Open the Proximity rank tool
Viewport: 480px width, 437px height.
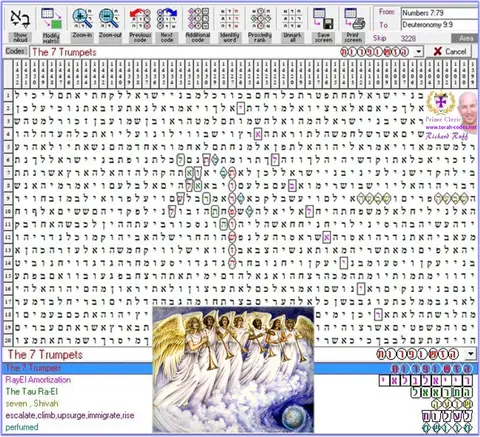[260, 19]
